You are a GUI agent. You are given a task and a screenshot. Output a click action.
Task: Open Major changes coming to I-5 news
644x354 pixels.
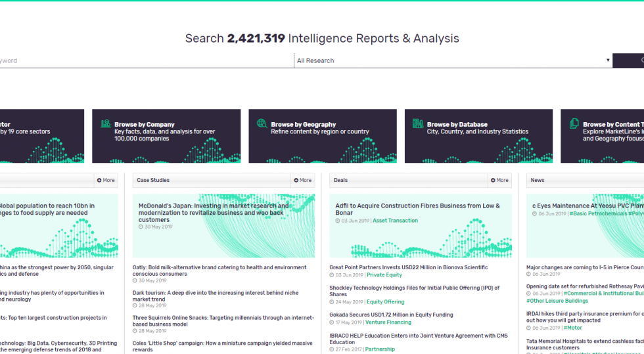coord(585,267)
